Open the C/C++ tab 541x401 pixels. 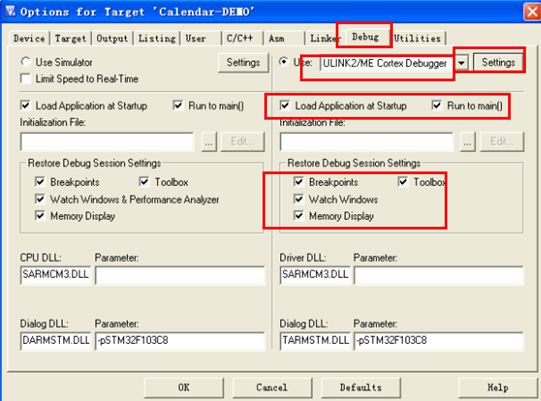(x=240, y=38)
